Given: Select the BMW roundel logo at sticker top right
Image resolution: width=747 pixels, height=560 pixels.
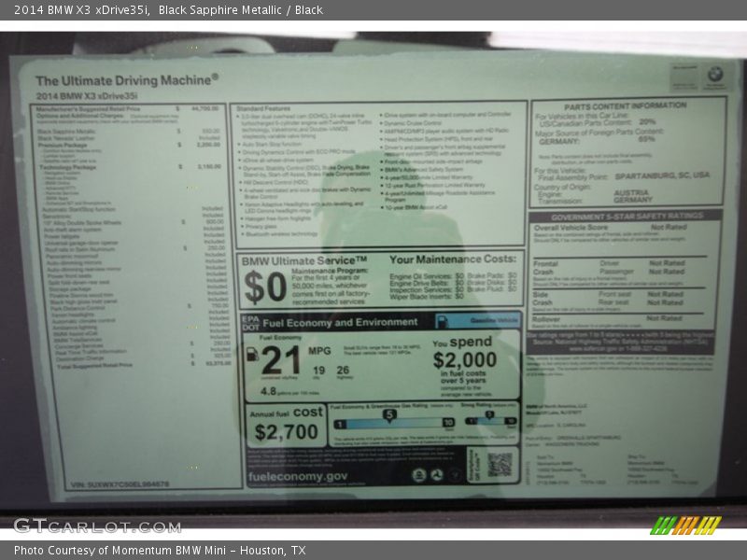Looking at the screenshot, I should [x=714, y=72].
